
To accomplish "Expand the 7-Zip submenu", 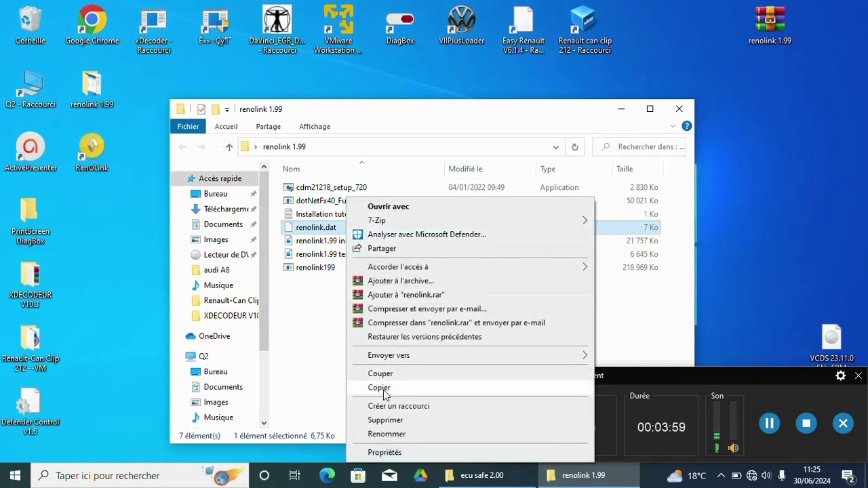I will pos(585,220).
